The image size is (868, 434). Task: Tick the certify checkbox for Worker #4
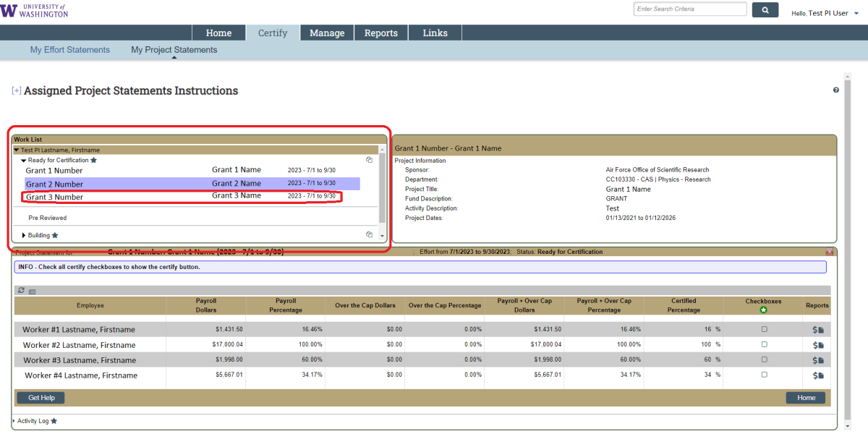pyautogui.click(x=764, y=375)
